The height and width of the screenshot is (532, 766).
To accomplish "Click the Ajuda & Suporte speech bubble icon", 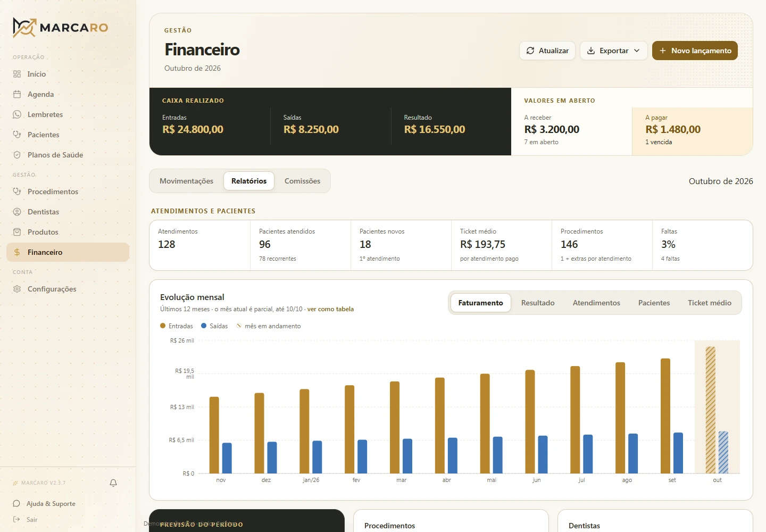I will point(16,504).
